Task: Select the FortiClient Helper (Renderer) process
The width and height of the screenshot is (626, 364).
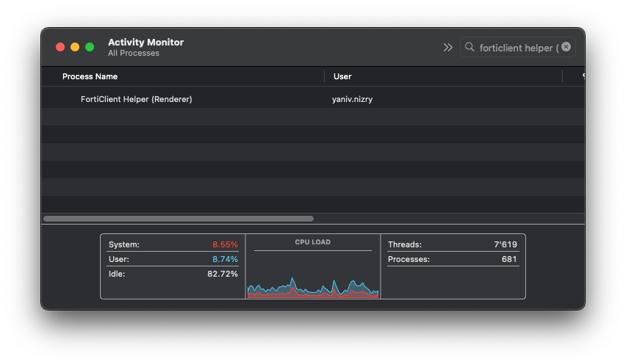Action: click(136, 99)
